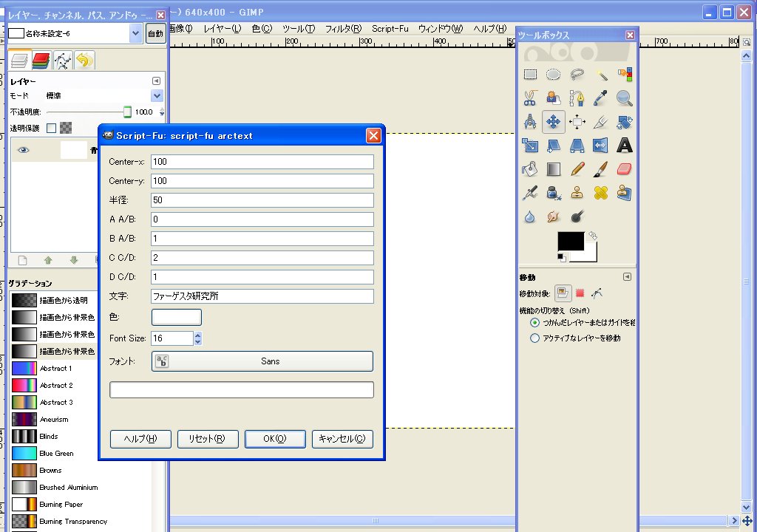Click the 色 color swatch button
This screenshot has height=532, width=757.
coord(177,317)
